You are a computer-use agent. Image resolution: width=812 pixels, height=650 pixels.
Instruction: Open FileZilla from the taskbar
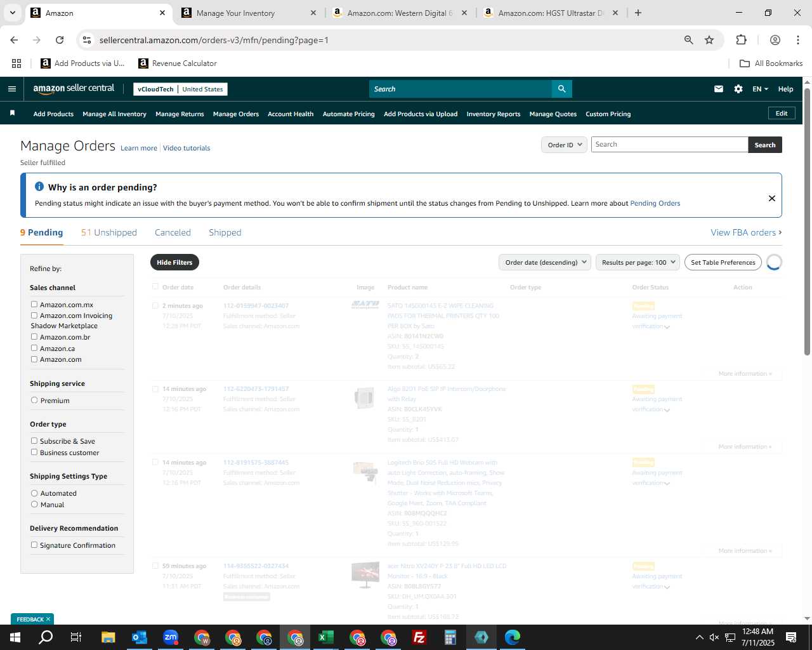tap(419, 637)
